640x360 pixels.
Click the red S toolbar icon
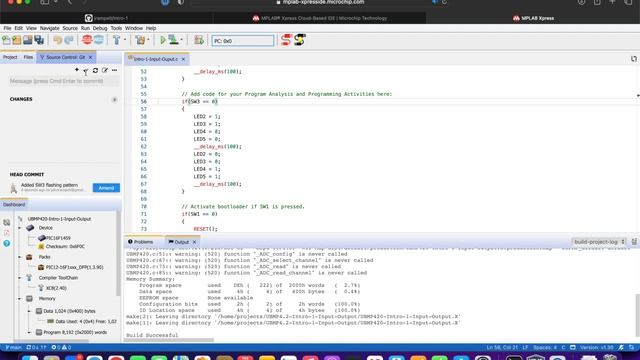pos(286,40)
